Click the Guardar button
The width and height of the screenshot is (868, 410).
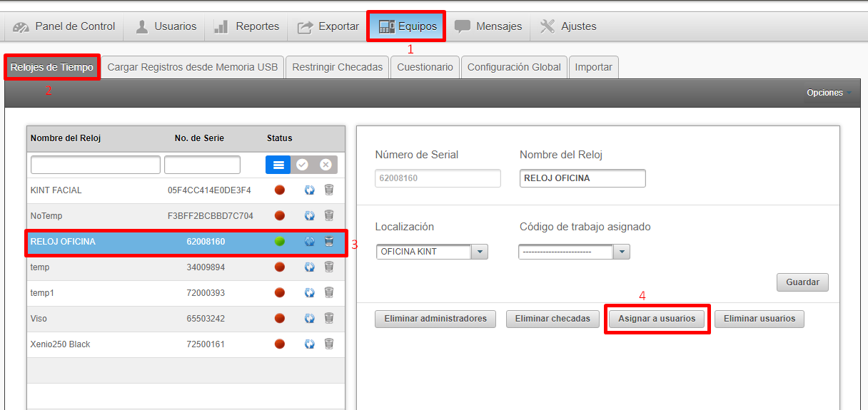click(802, 282)
